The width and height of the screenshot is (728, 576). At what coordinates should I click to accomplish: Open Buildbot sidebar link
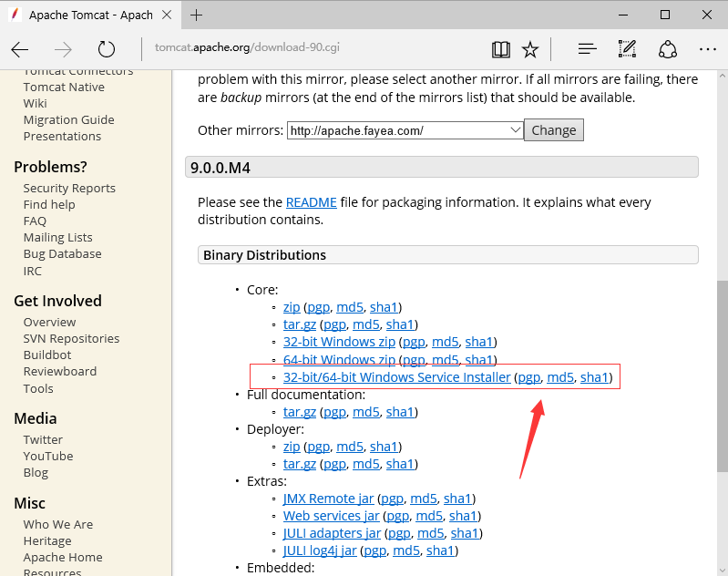point(47,355)
